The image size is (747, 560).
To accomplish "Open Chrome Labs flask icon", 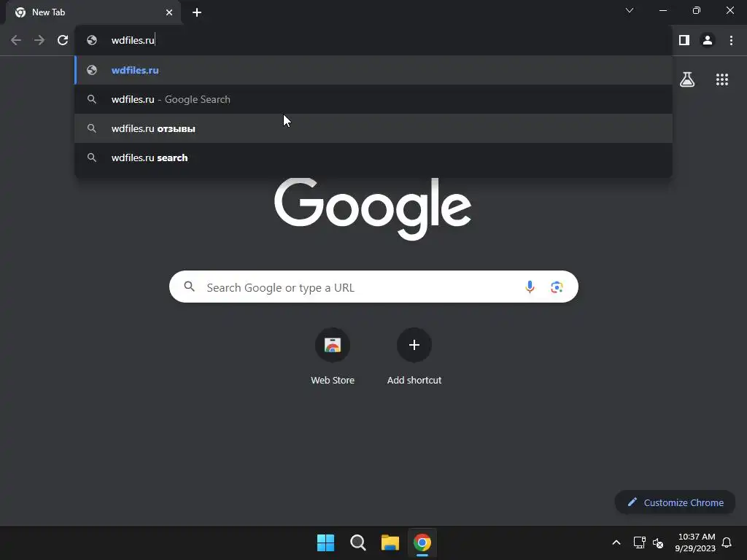I will (687, 79).
